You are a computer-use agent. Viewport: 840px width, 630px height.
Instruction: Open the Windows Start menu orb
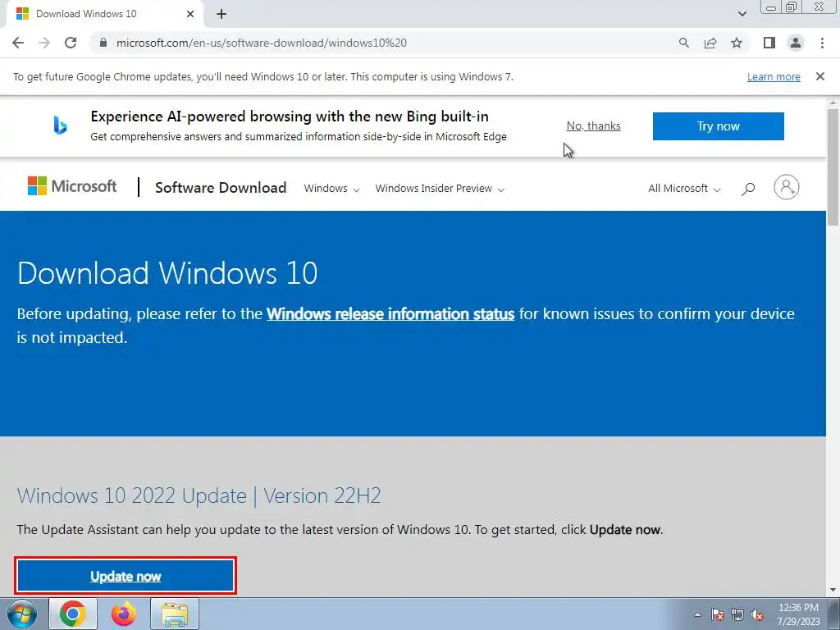point(22,614)
